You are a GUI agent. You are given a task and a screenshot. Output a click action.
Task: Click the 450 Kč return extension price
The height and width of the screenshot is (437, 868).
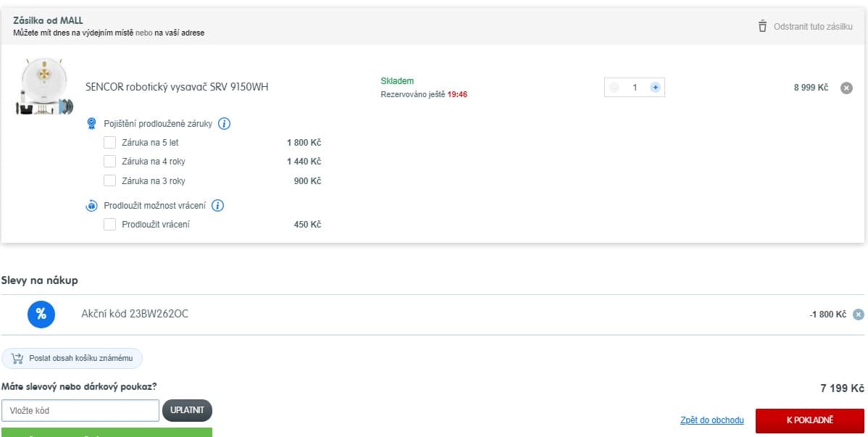click(307, 225)
